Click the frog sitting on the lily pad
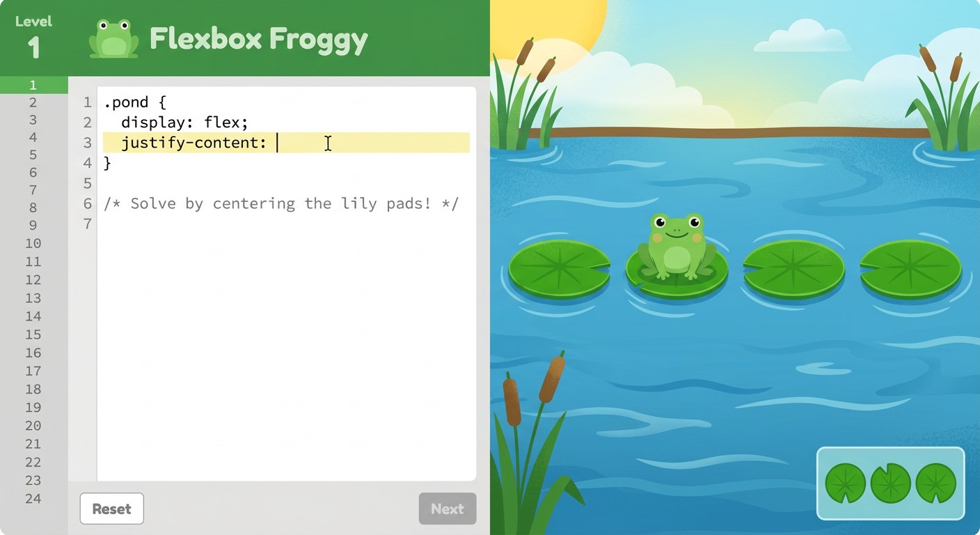This screenshot has width=980, height=535. [x=677, y=247]
